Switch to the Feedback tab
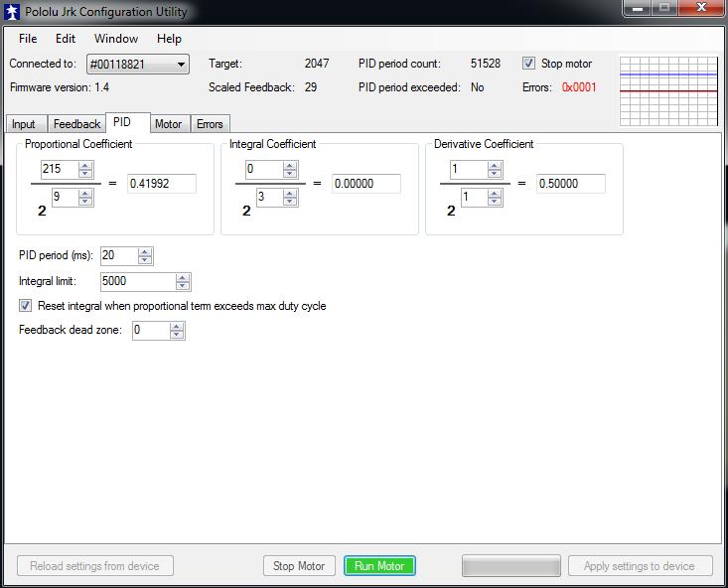This screenshot has height=588, width=728. (77, 124)
